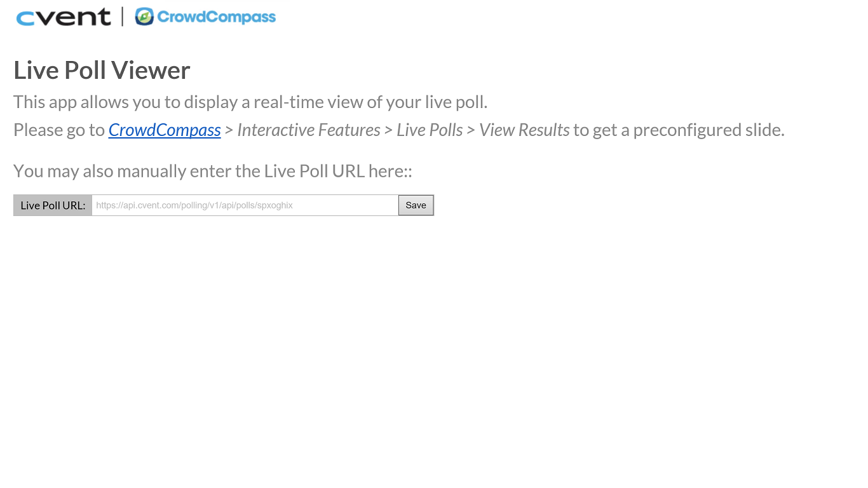
Task: Click the green CrowdCompass compass icon
Action: point(144,17)
